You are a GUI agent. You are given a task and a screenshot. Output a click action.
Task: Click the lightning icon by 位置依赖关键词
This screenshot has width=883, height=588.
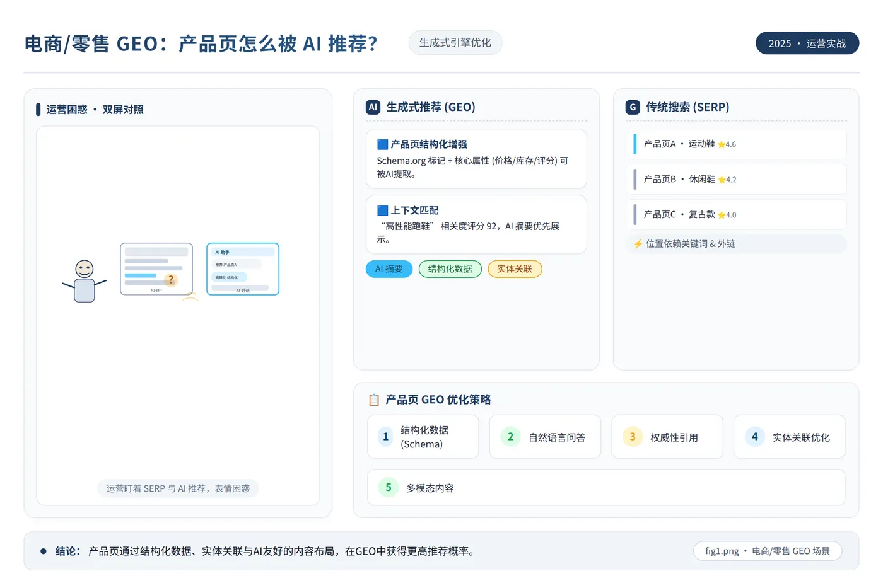point(638,244)
